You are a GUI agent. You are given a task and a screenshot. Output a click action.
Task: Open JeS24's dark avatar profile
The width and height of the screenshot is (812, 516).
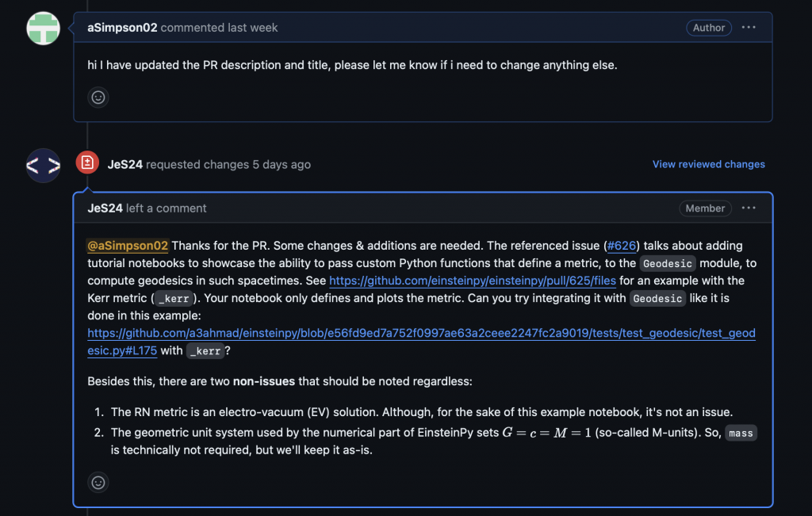(x=43, y=165)
